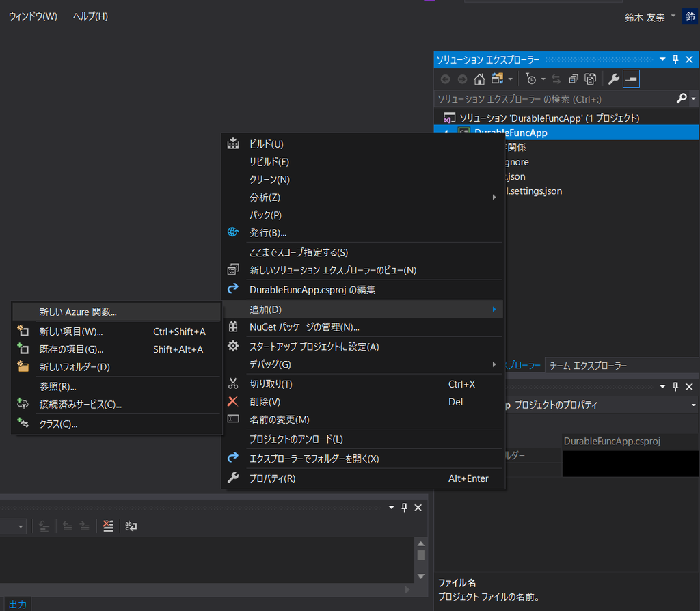The image size is (700, 611).
Task: Open 新しいソリューション エクスプローラーのビュー(N)
Action: tap(363, 270)
